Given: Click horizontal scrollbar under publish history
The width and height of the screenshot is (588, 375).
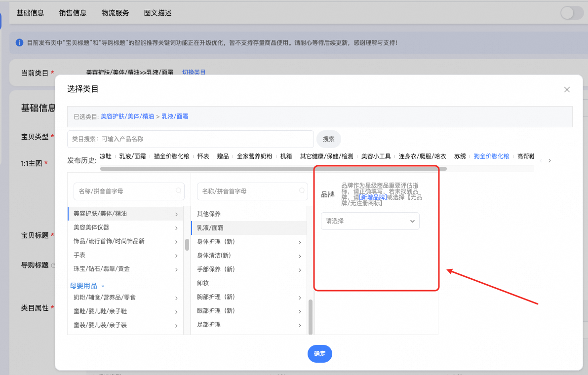Looking at the screenshot, I should 274,169.
